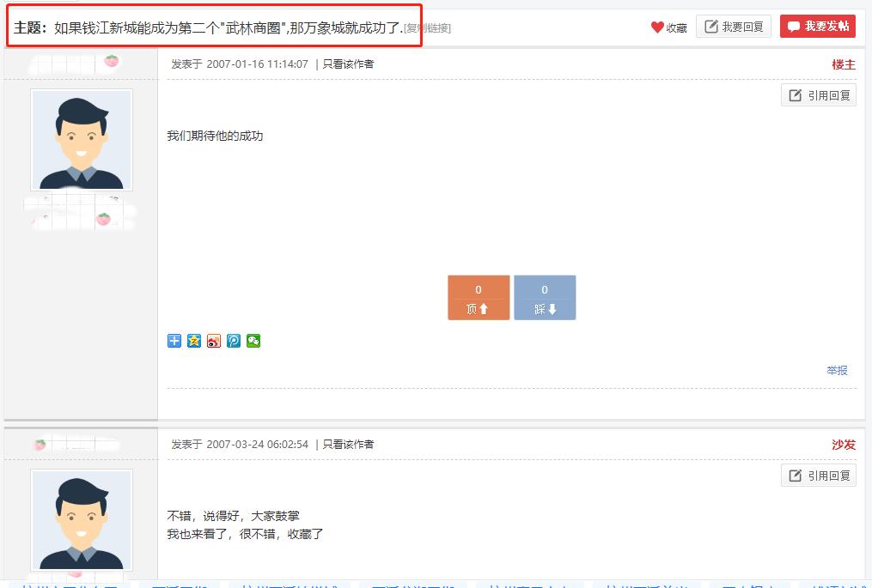Click the 复制链接 link next to the title

pos(428,27)
